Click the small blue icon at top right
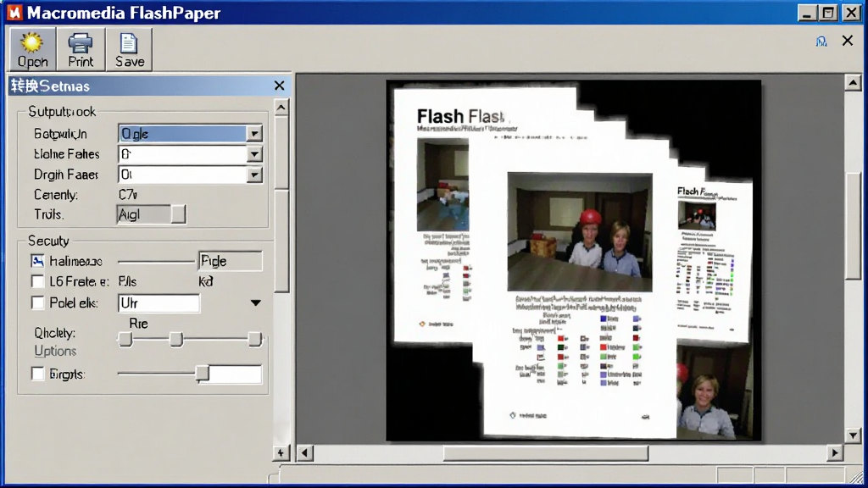This screenshot has width=868, height=488. [x=821, y=41]
